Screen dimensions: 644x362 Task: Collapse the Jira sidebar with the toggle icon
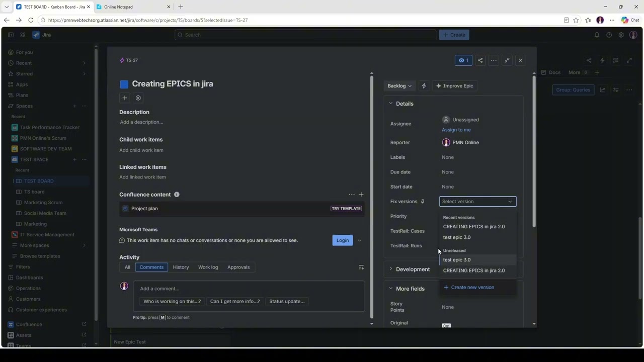point(11,35)
